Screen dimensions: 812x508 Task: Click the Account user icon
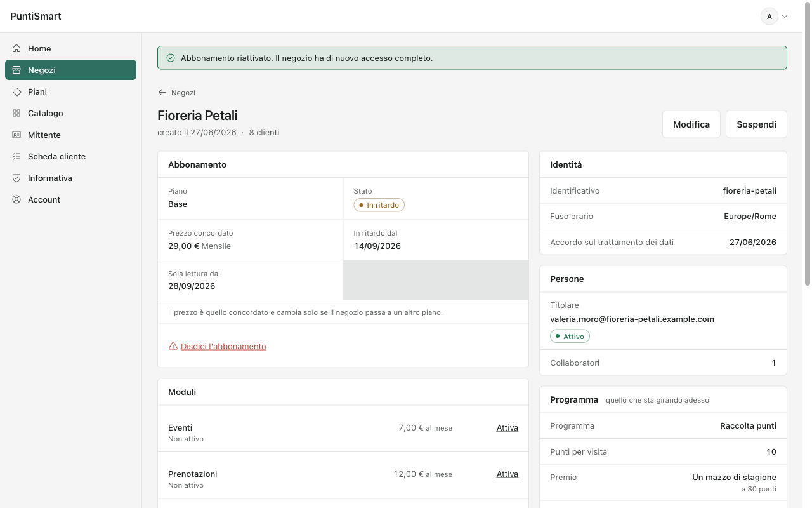[16, 199]
